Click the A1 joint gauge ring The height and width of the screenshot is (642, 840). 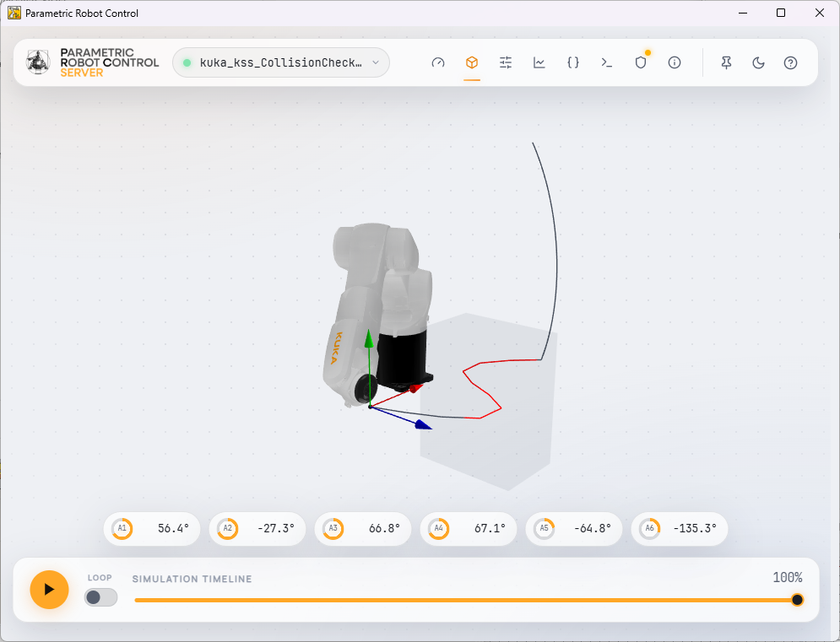tap(122, 528)
